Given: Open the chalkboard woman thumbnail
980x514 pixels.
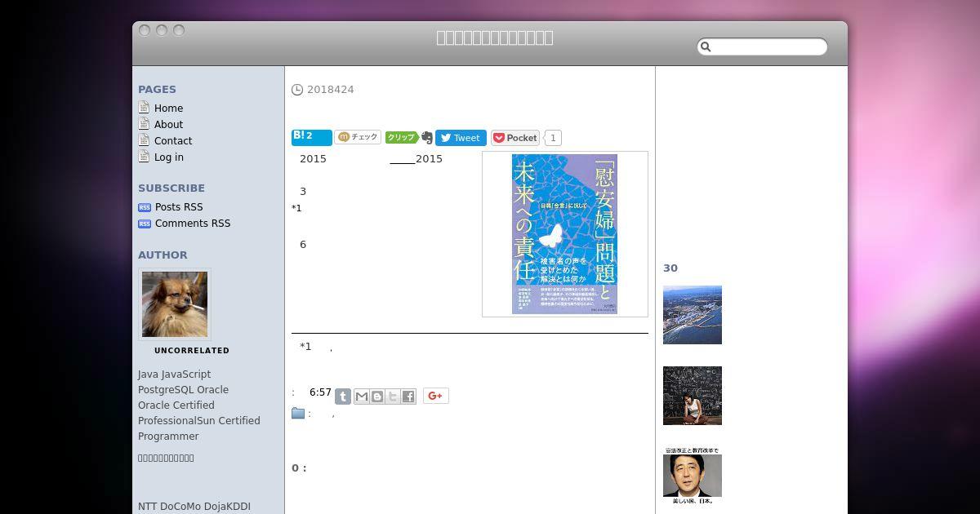Looking at the screenshot, I should pos(693,396).
